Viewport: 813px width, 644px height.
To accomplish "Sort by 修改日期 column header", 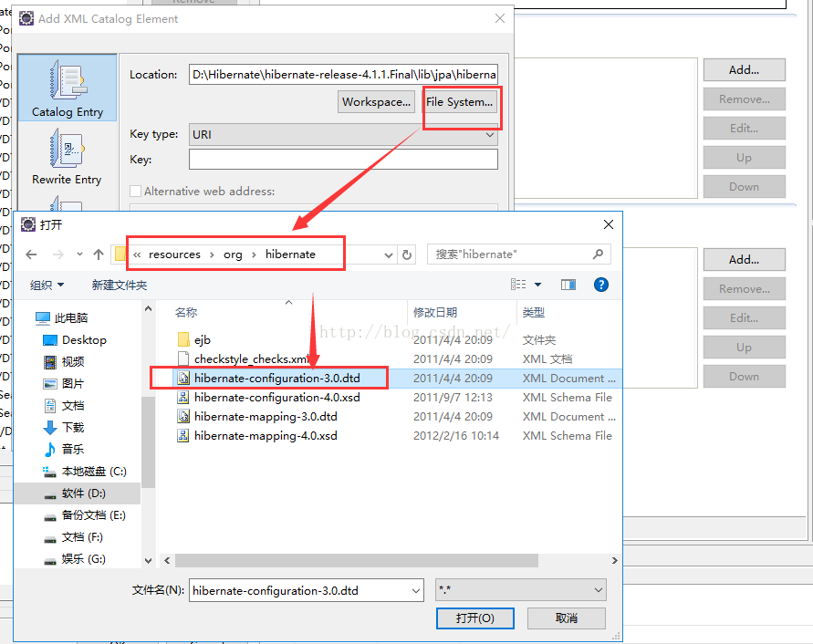I will pos(435,312).
